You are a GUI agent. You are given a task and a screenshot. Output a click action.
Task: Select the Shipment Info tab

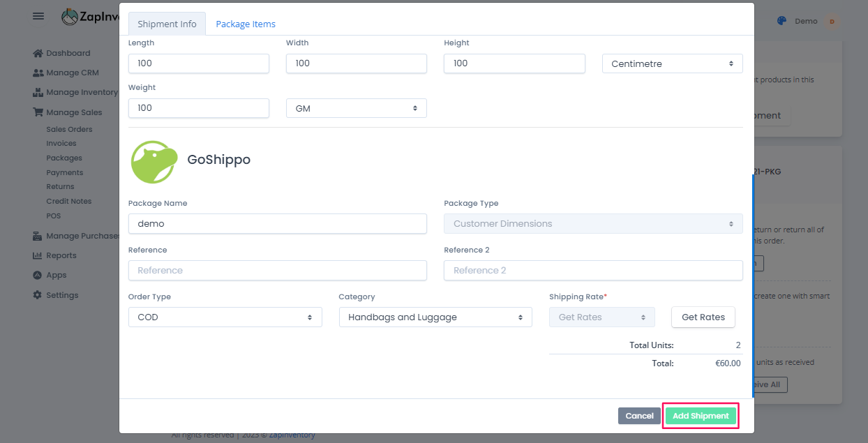coord(167,24)
